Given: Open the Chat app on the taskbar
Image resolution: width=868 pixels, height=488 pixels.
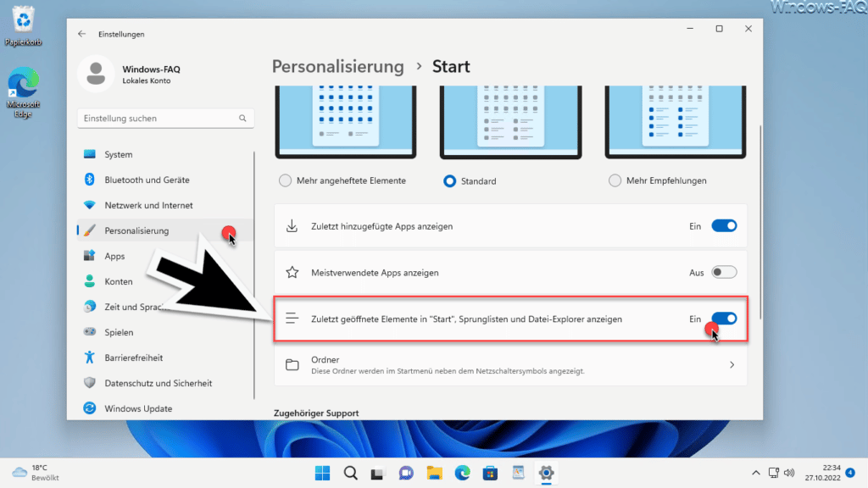Looking at the screenshot, I should point(406,473).
